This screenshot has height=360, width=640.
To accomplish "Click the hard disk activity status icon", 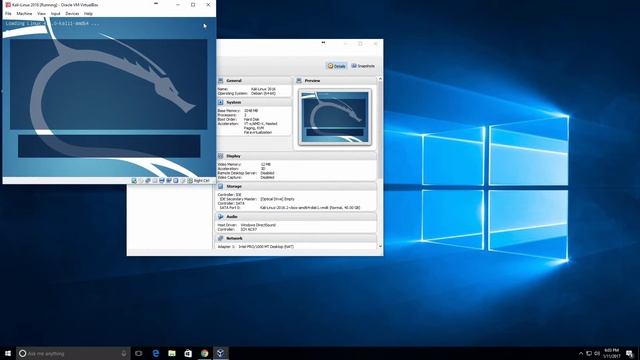I will [x=134, y=180].
